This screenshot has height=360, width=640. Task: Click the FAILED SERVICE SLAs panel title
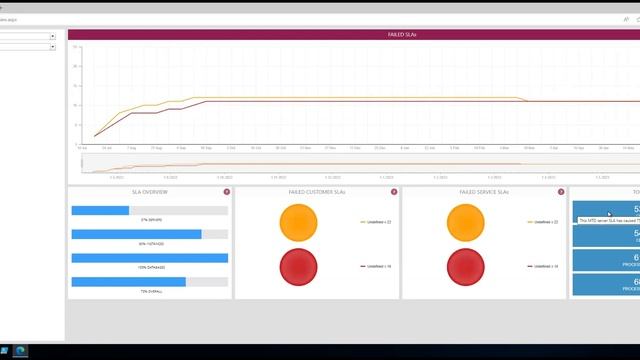point(484,192)
